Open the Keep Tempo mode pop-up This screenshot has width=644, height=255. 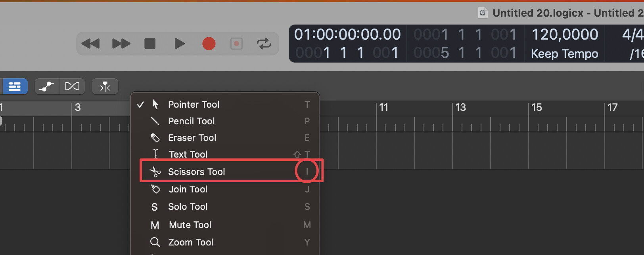pos(564,53)
